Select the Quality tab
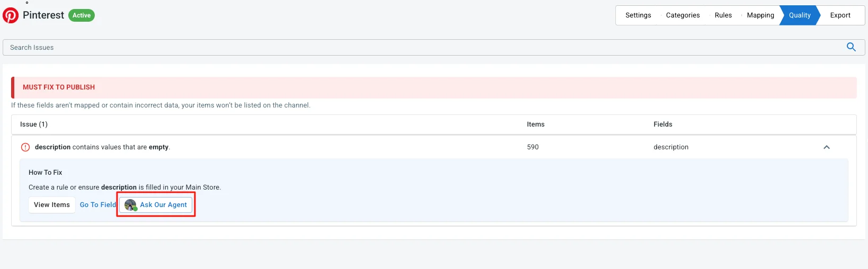Viewport: 868px width, 269px height. [x=799, y=15]
